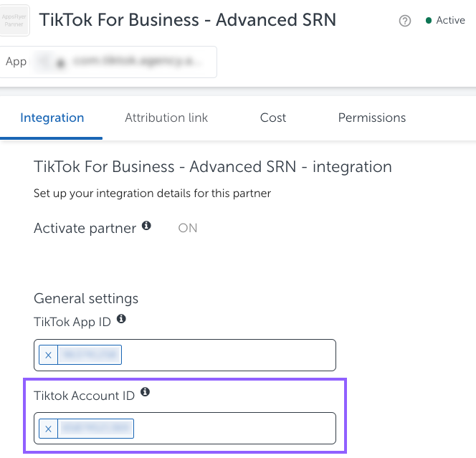Click the Activate partner info icon
Image resolution: width=476 pixels, height=458 pixels.
coord(146,226)
